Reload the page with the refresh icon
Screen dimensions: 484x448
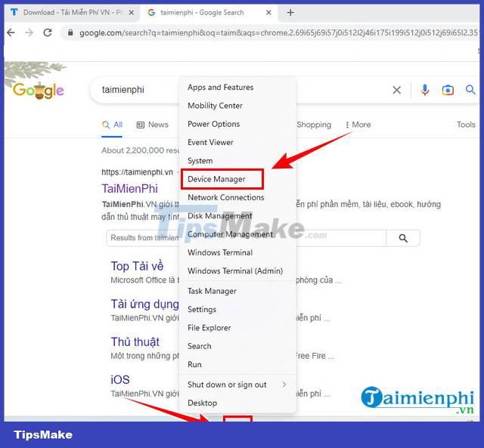[x=48, y=32]
